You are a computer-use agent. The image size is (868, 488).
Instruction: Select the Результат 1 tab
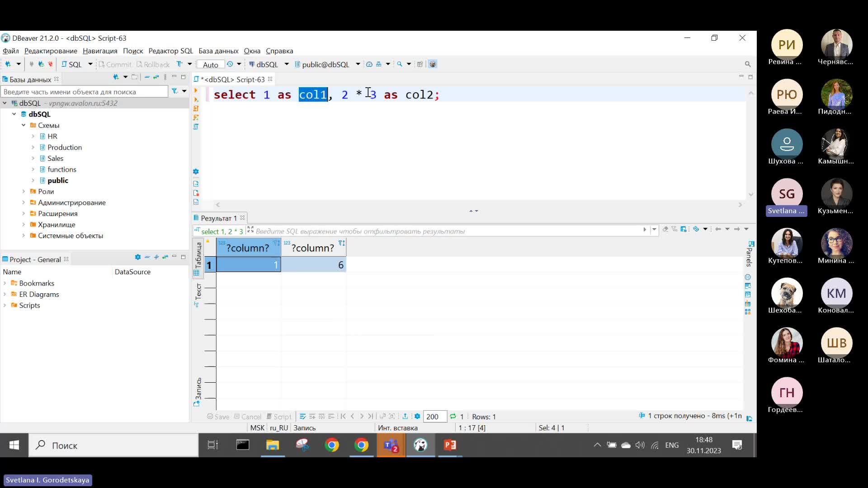click(219, 218)
